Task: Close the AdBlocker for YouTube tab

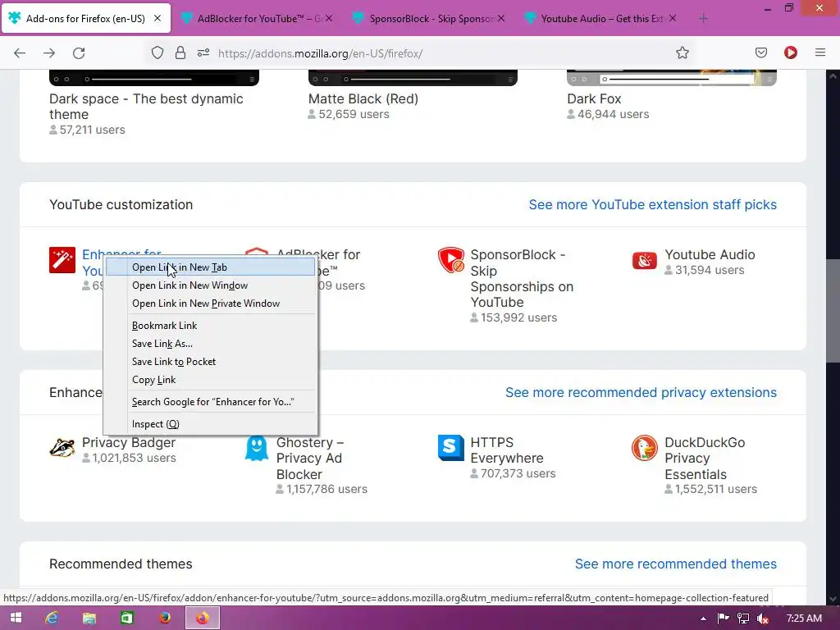Action: pyautogui.click(x=329, y=18)
